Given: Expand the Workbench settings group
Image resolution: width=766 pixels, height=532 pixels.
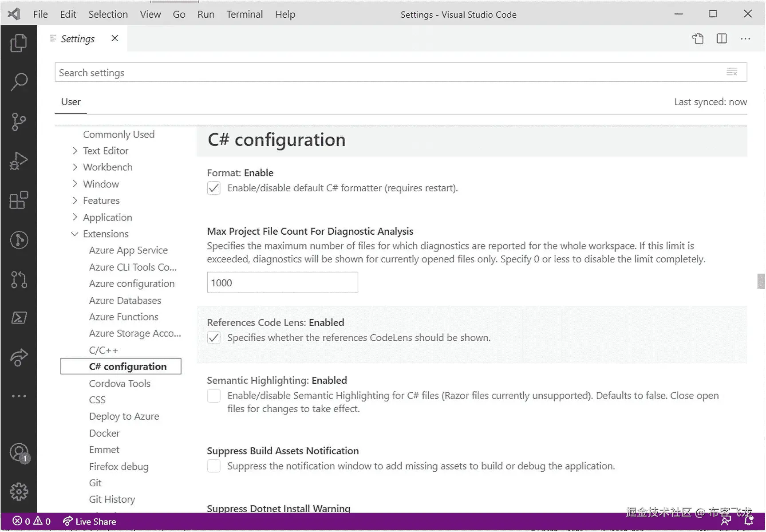Looking at the screenshot, I should coord(75,167).
